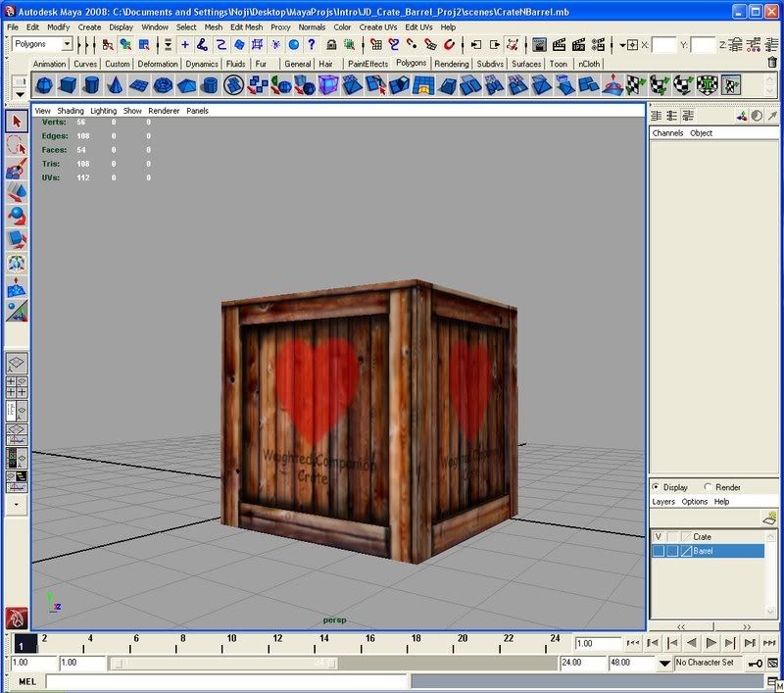
Task: Create a polygon sphere from the shelf
Action: click(x=46, y=85)
